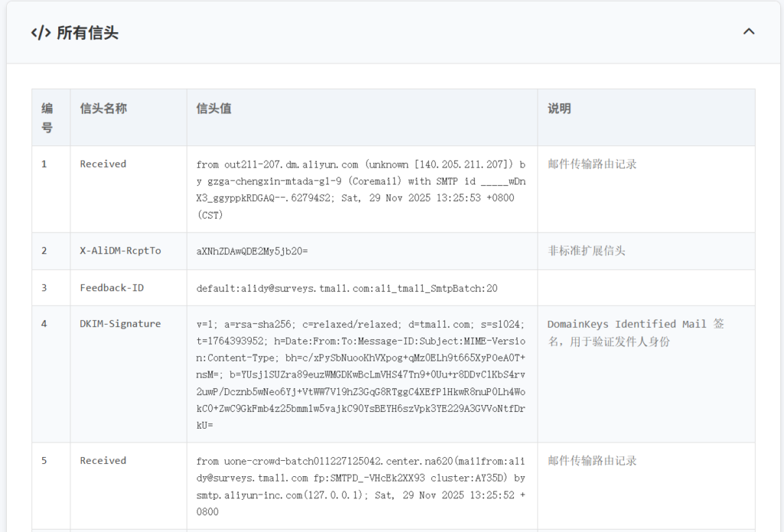Image resolution: width=784 pixels, height=532 pixels.
Task: Click 邮件传输路由记录 description in row 1
Action: pos(592,164)
